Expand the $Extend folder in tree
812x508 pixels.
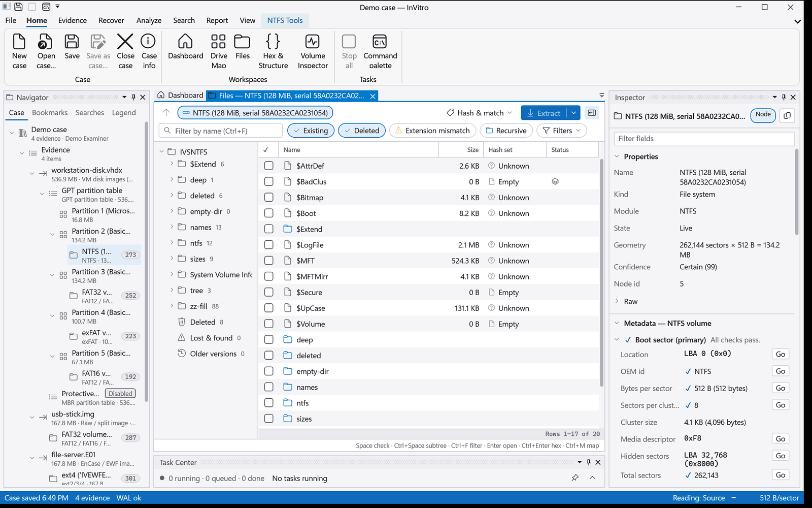[172, 164]
